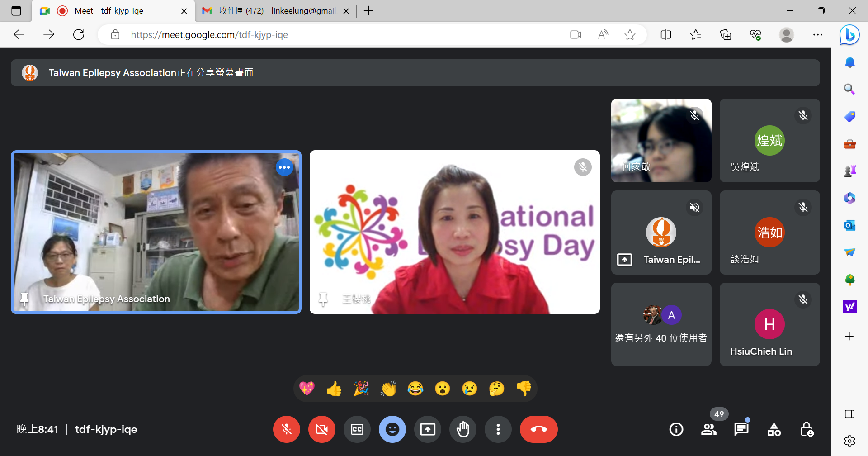Hide the emoji reactions bar via smiley button
Screen dimensions: 868x456
pos(392,429)
